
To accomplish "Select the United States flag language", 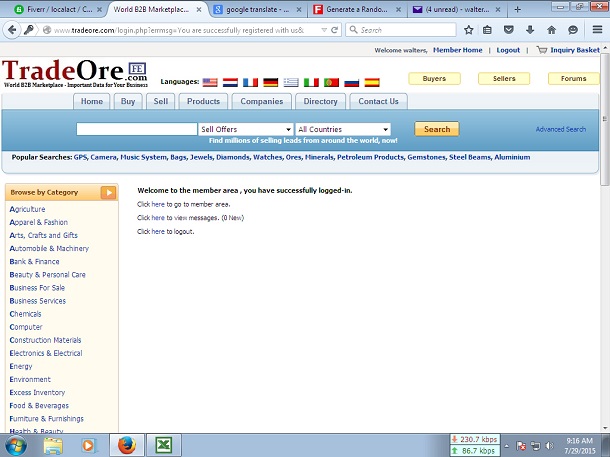I will point(210,82).
